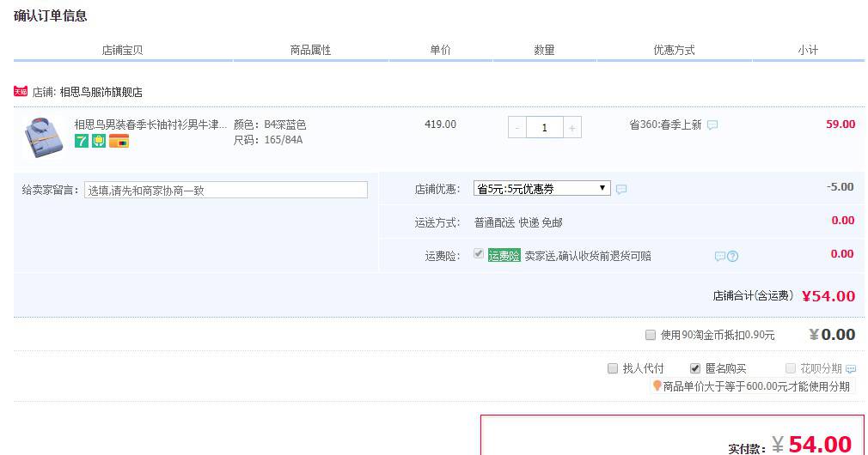Click the unit price 419.00
The image size is (868, 455).
[x=441, y=124]
